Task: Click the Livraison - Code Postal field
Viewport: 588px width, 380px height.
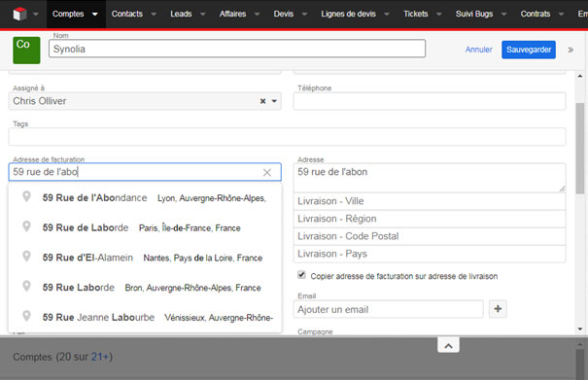Action: click(x=430, y=236)
